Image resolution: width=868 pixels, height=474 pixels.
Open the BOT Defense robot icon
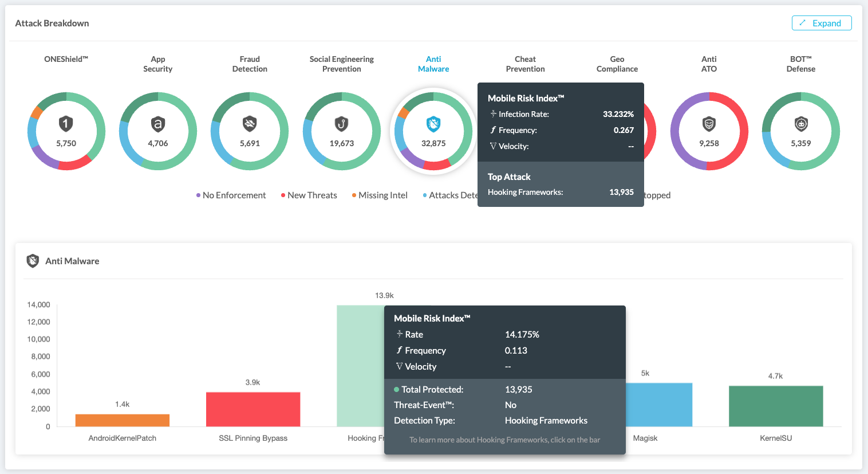tap(801, 123)
